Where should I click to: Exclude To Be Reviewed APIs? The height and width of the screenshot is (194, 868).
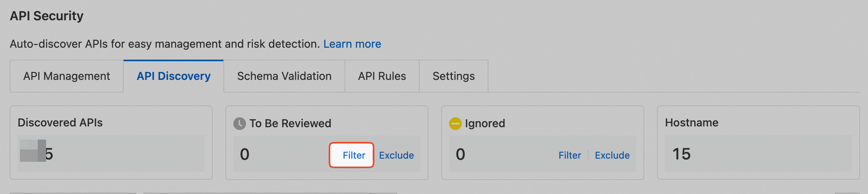[396, 155]
